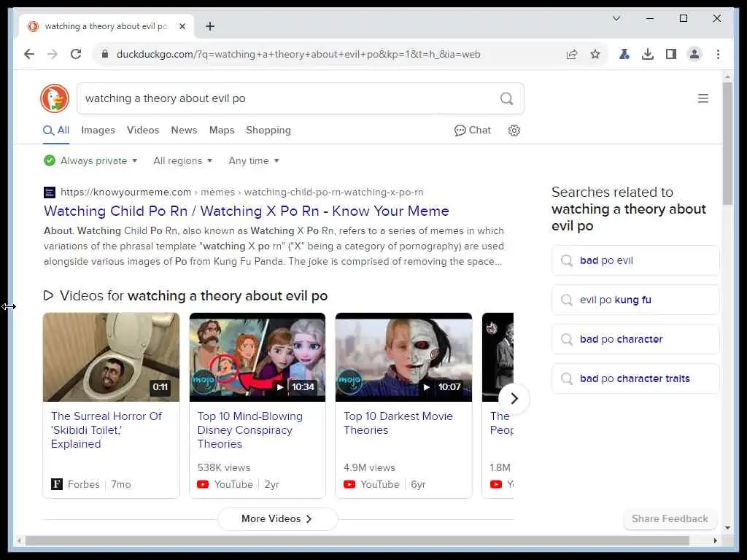Click the tab search chevron in title bar
Viewport: 747px width, 560px height.
coord(616,18)
